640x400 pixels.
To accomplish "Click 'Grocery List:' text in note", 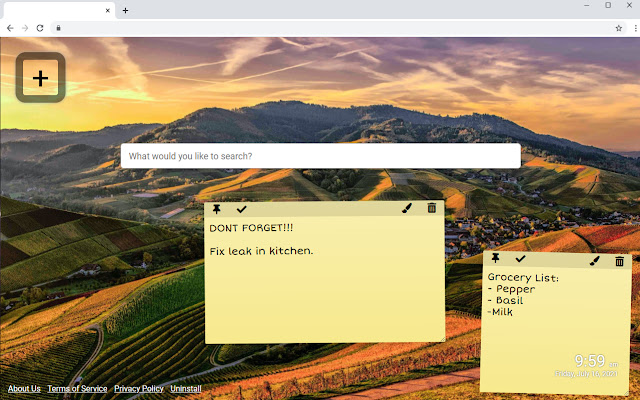I will pos(523,278).
